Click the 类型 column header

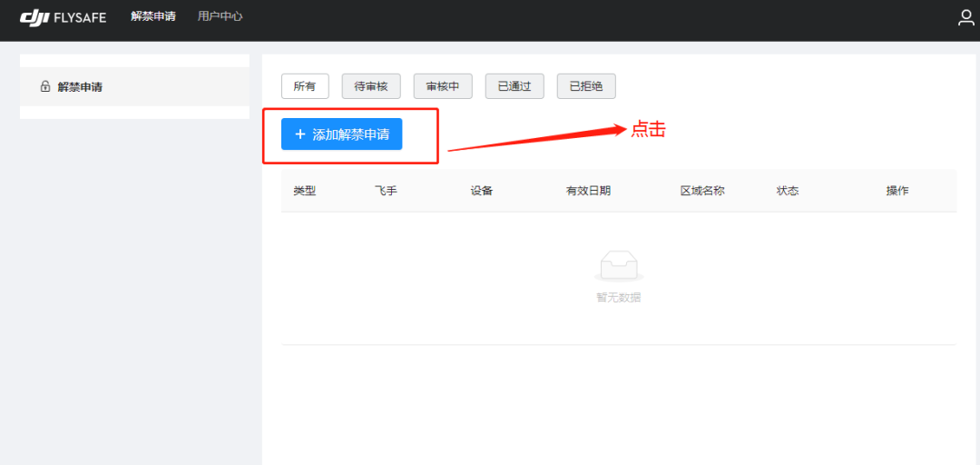(305, 191)
